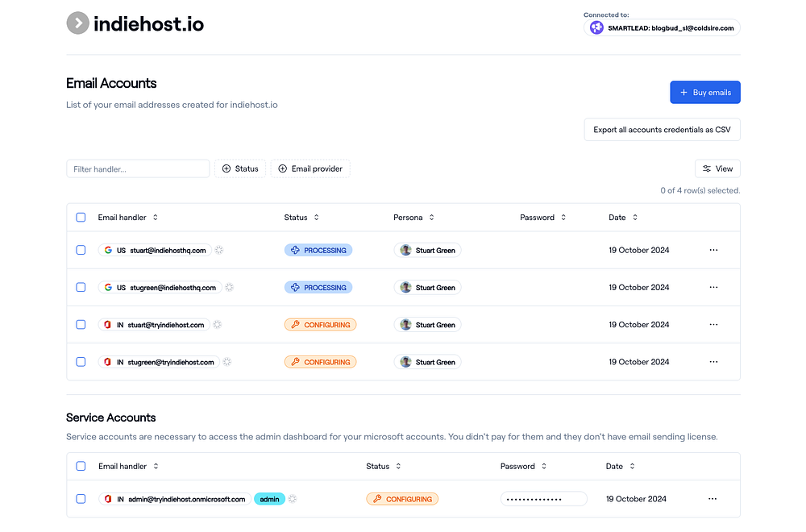Click the indiehost.io arrow logo icon
The width and height of the screenshot is (806, 532).
(77, 23)
